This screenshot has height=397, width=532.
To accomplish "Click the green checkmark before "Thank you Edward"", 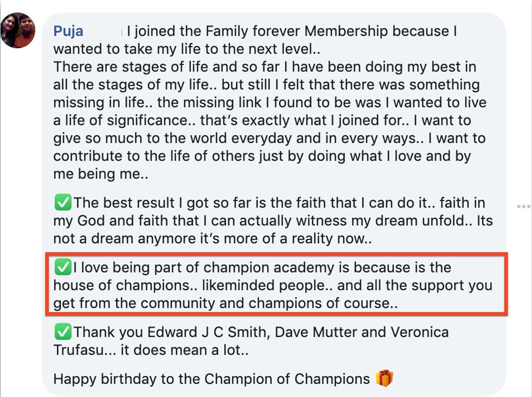I will [x=62, y=332].
